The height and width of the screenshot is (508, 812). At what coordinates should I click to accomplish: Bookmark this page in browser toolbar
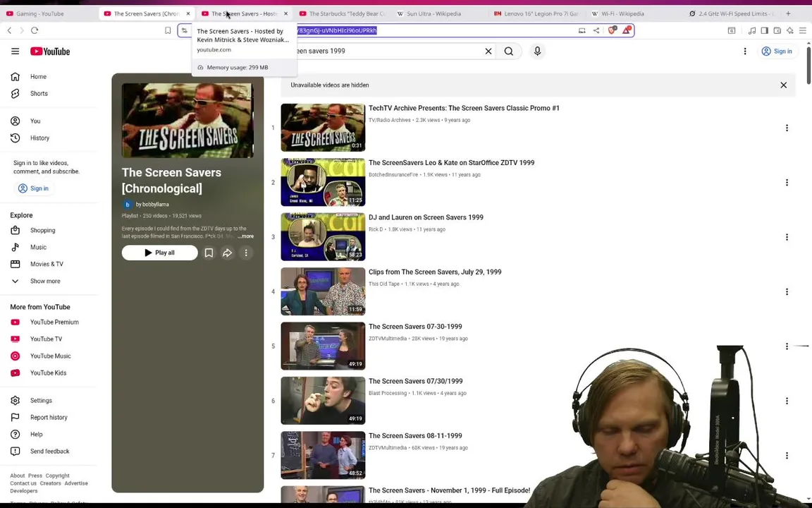(168, 30)
